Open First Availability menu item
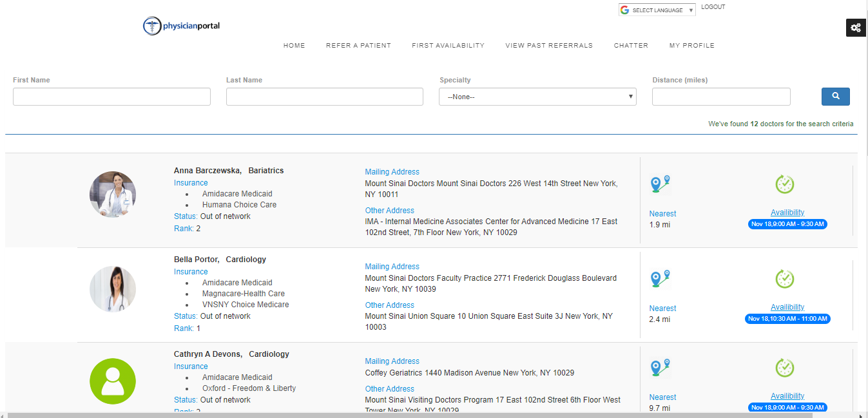The width and height of the screenshot is (868, 418). coord(448,46)
